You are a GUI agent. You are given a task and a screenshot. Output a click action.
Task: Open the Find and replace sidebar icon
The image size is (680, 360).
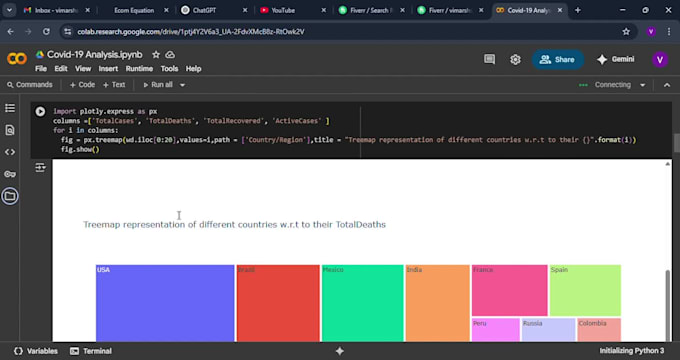[10, 130]
